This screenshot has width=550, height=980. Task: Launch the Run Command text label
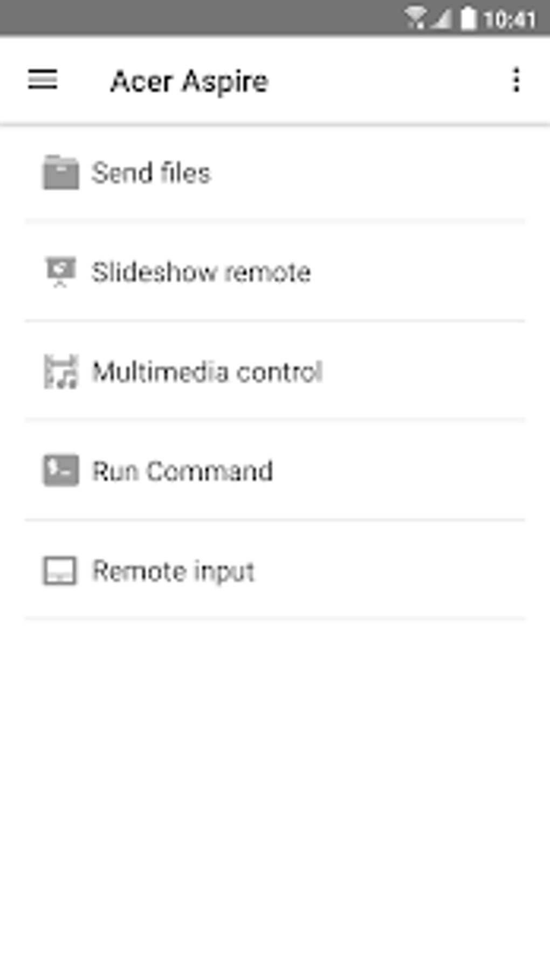[183, 471]
